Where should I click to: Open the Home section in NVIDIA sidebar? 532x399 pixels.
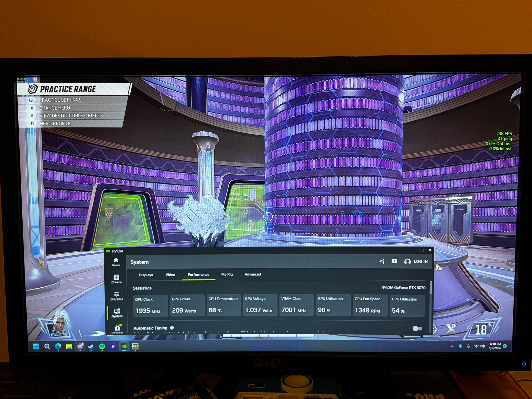pos(116,262)
